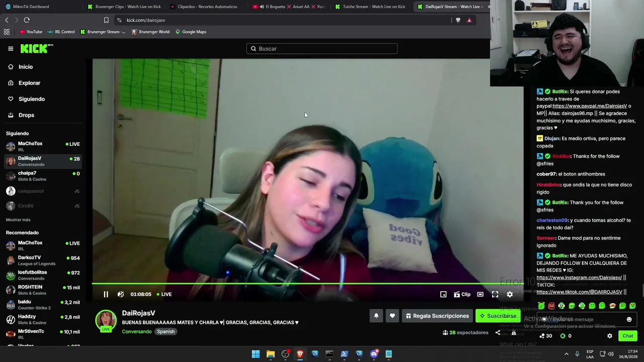
Task: Unmute the stream with the volume icon
Action: [x=121, y=294]
